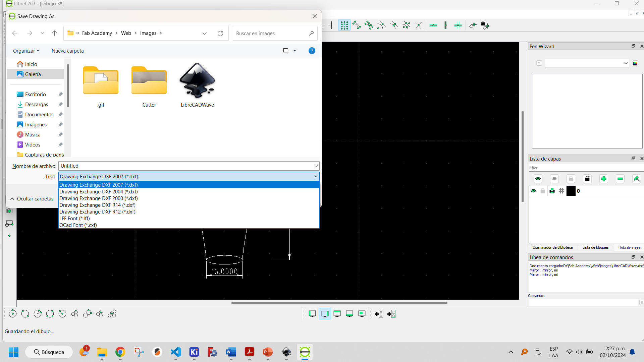The width and height of the screenshot is (644, 362).
Task: Toggle construction hash for layer 0
Action: [x=561, y=191]
